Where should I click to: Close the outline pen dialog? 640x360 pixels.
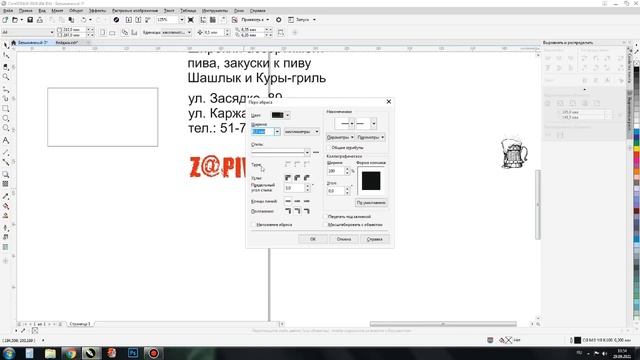tap(389, 101)
